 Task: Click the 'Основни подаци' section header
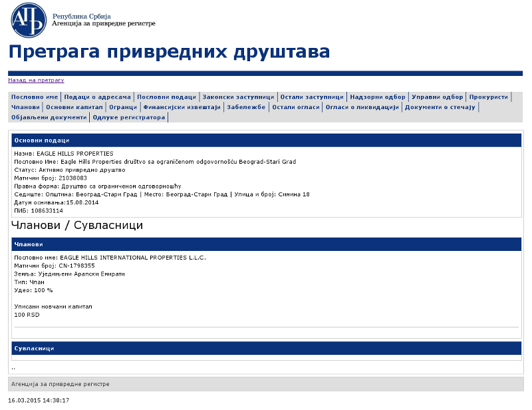coord(267,140)
